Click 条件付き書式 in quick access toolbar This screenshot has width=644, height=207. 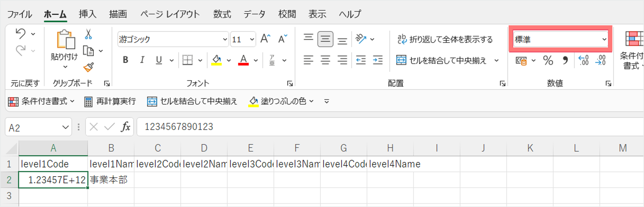coord(41,101)
